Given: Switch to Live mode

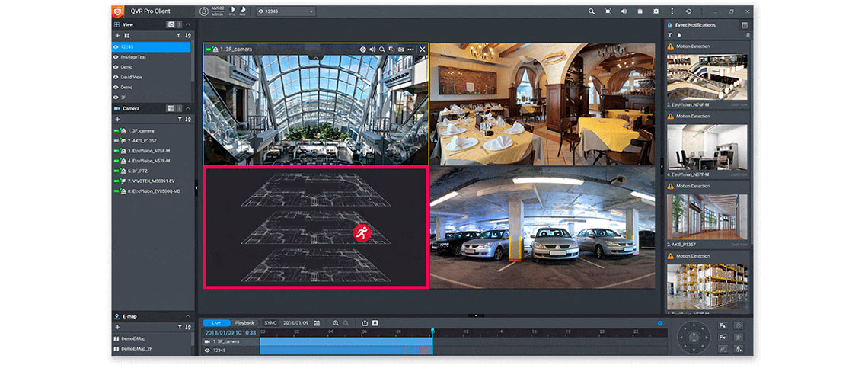Looking at the screenshot, I should coord(216,323).
